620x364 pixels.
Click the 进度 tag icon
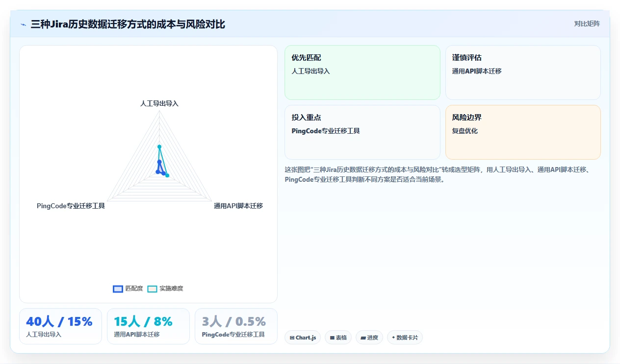tap(363, 338)
